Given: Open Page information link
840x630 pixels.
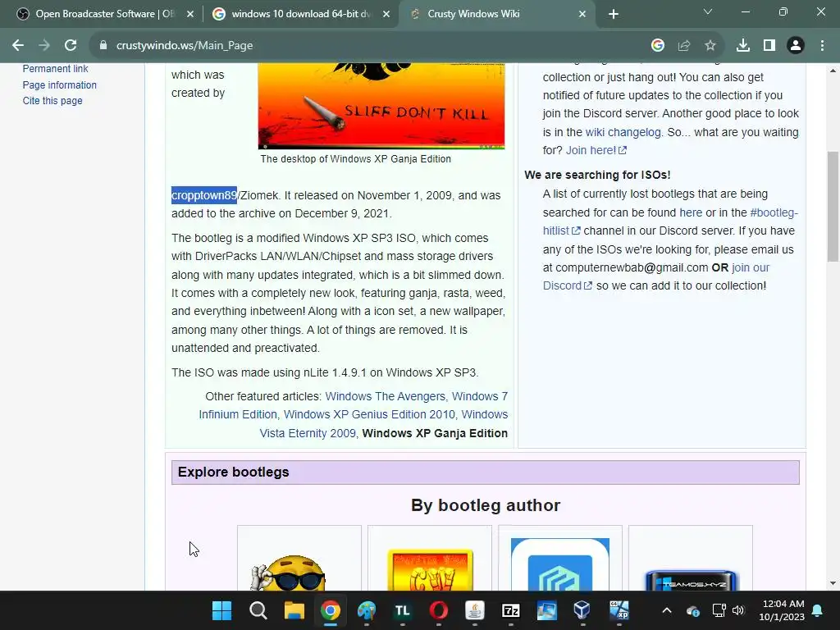Looking at the screenshot, I should (59, 84).
